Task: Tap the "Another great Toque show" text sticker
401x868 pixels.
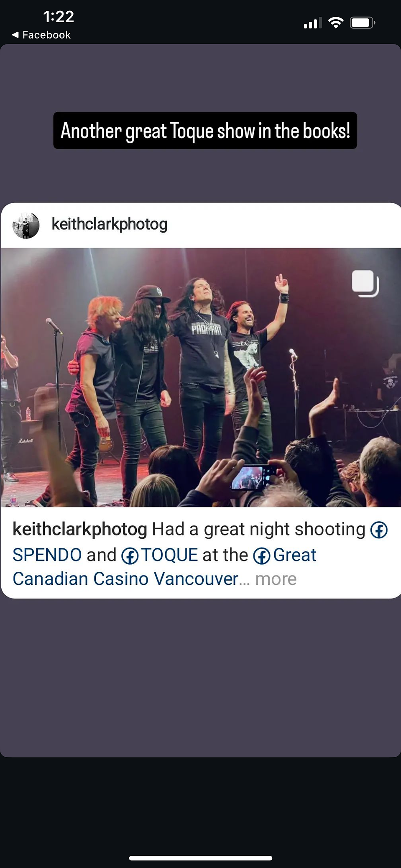Action: pyautogui.click(x=205, y=131)
